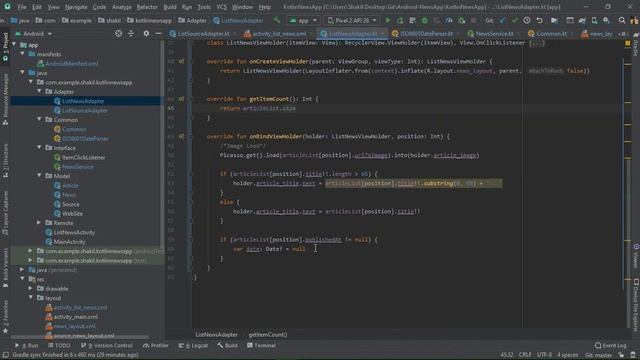Click the Project panel horizontal scrollbar
Image resolution: width=640 pixels, height=360 pixels.
pos(80,337)
